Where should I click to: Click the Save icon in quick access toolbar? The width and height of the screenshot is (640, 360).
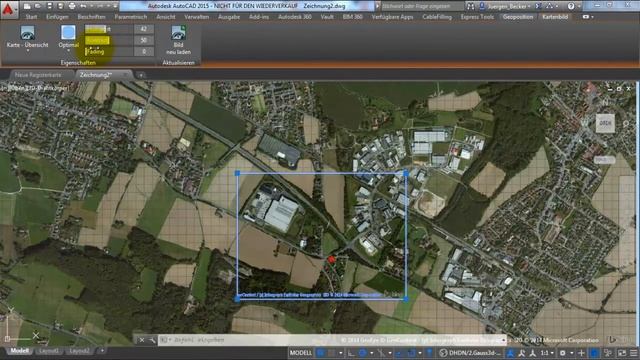(49, 6)
